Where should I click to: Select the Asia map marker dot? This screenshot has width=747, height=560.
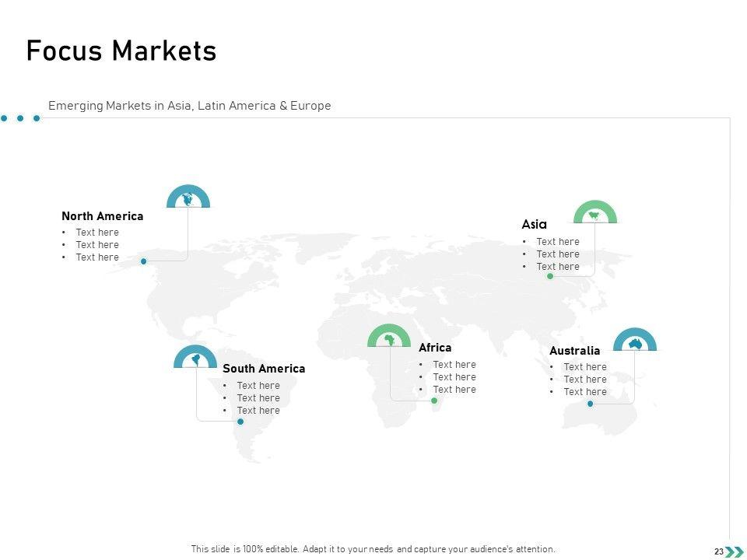[550, 276]
